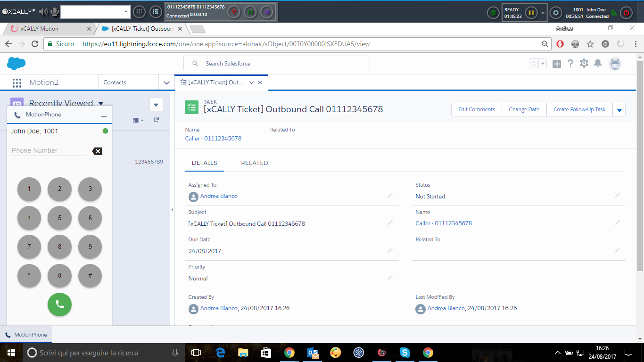Edit Status field pencil icon

[617, 195]
